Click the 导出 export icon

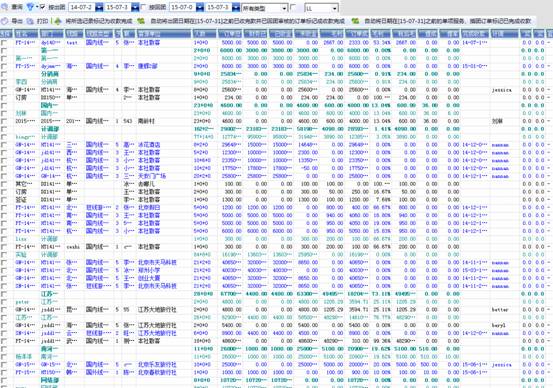coord(5,21)
